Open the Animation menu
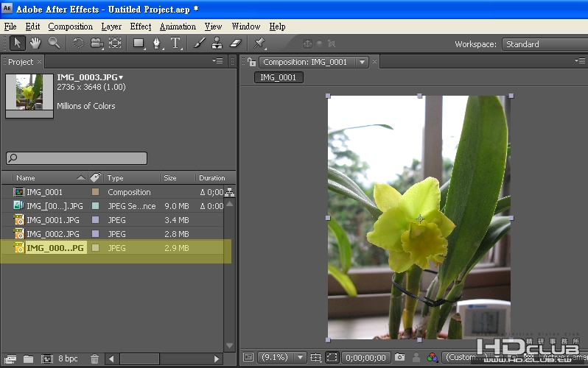 point(178,26)
